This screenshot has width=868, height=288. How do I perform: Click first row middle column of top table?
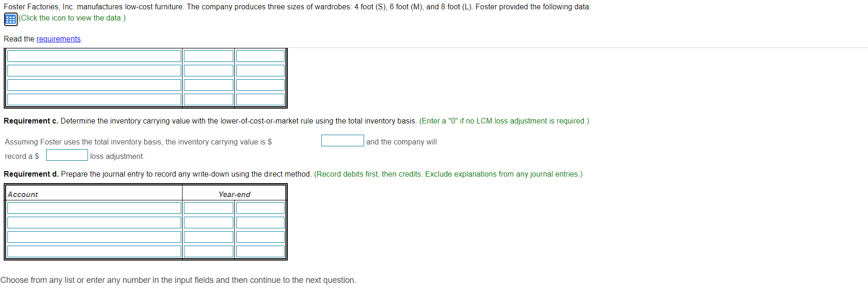pos(209,55)
